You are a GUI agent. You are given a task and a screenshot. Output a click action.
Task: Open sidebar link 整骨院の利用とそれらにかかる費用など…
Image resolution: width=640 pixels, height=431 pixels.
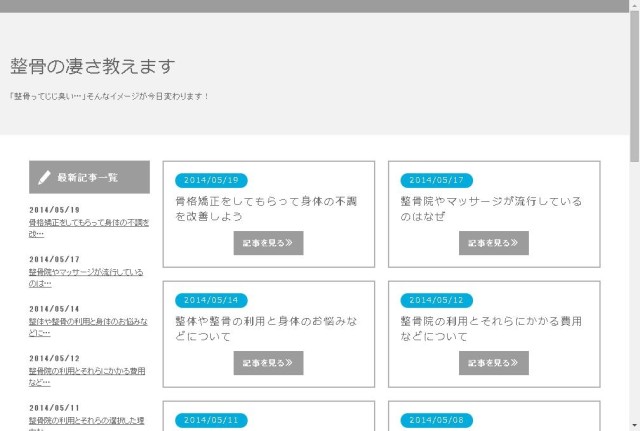[87, 376]
